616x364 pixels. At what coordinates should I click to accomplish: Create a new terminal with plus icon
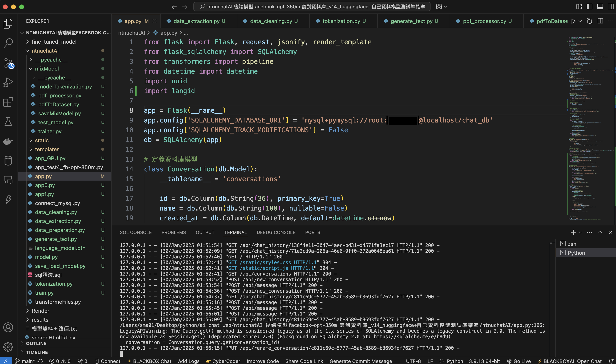click(x=573, y=232)
